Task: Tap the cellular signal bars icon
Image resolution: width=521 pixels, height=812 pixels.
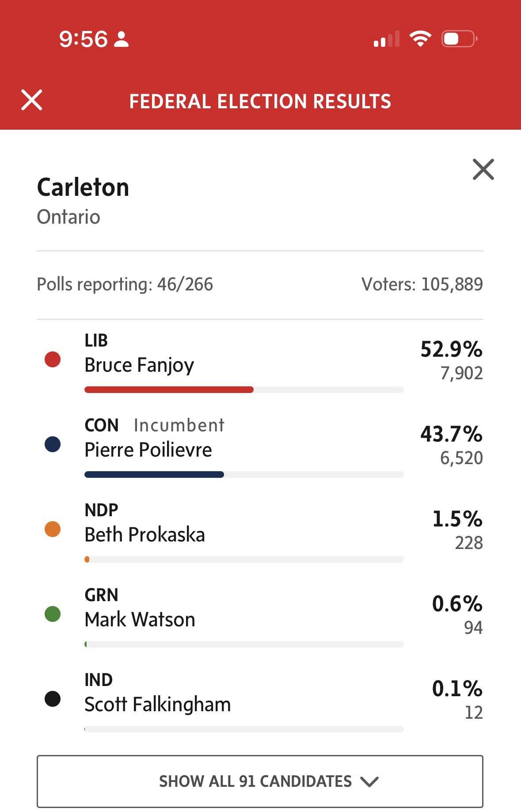Action: click(x=386, y=39)
